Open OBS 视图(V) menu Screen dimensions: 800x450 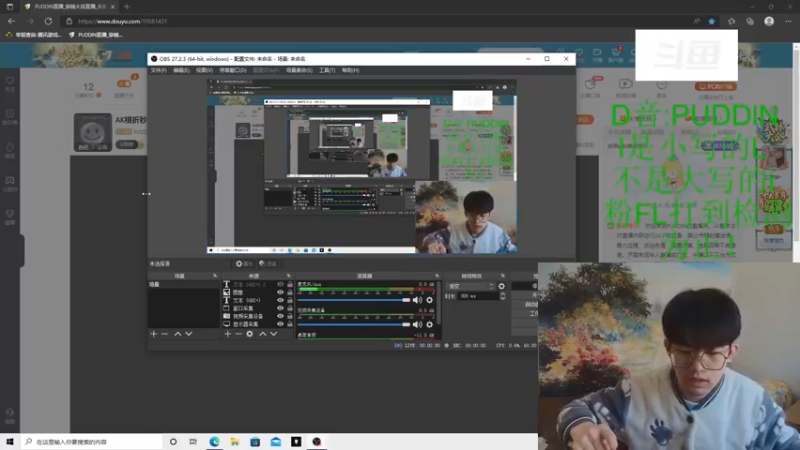[204, 70]
